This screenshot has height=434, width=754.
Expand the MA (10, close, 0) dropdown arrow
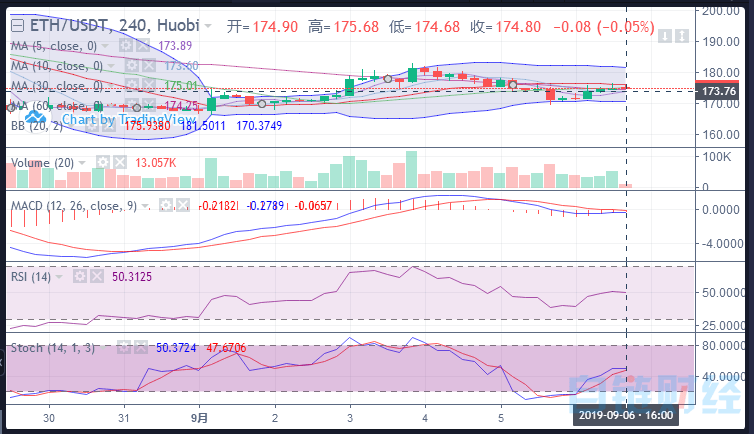click(x=111, y=66)
